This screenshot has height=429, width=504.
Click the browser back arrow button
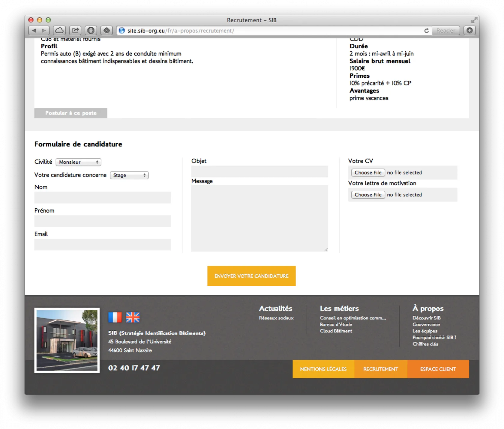click(x=34, y=31)
